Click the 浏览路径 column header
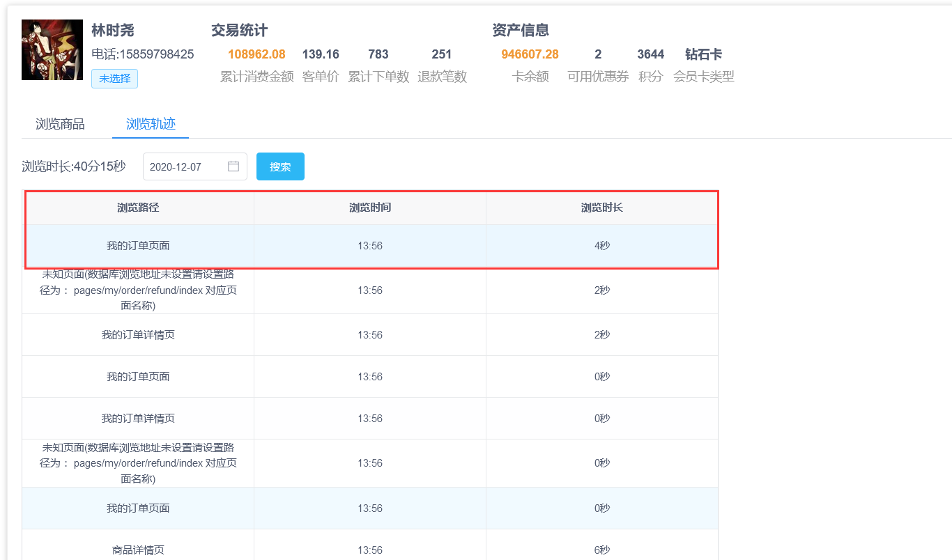 tap(138, 208)
